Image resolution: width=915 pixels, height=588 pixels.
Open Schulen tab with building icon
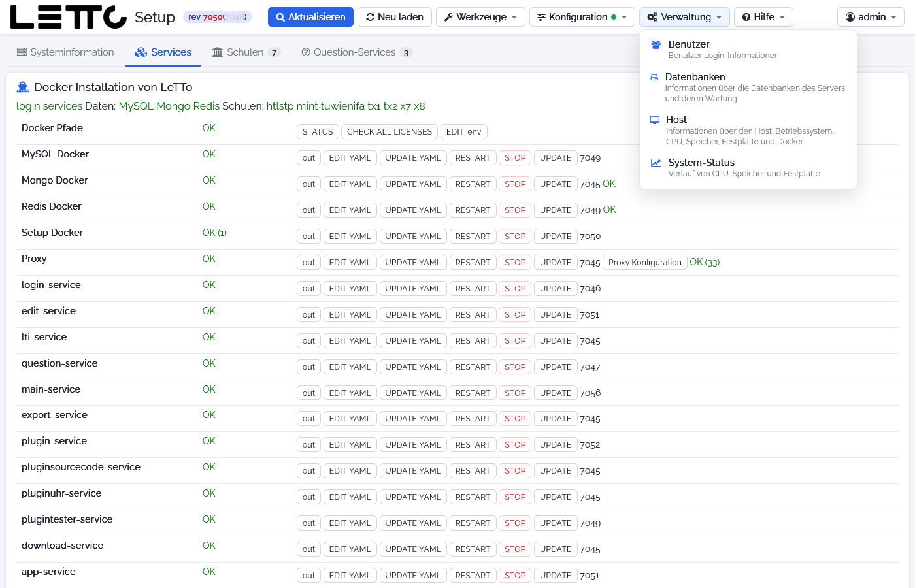point(246,52)
